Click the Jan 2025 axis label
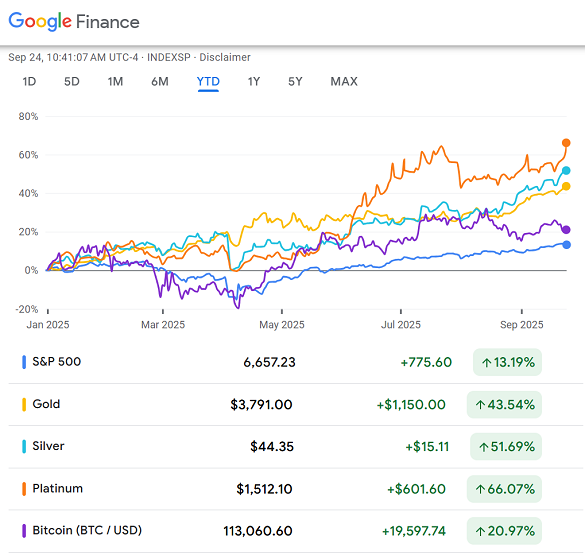The width and height of the screenshot is (585, 555). click(48, 324)
